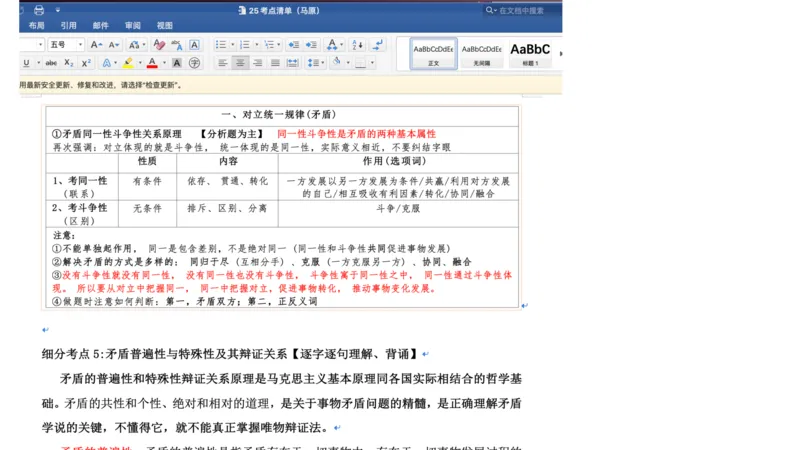Expand the styles gallery arrow

[560, 54]
